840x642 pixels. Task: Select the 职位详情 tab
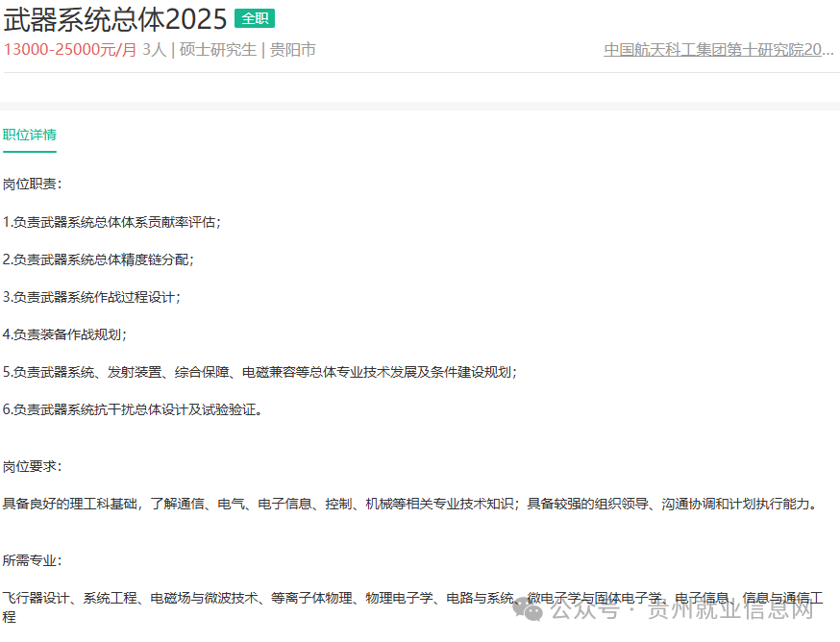(30, 135)
